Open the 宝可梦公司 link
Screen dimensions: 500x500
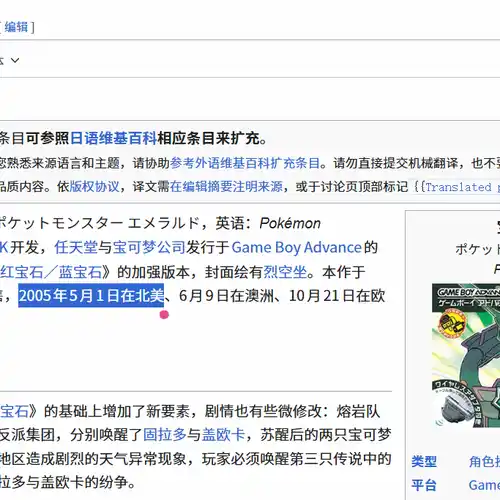click(149, 248)
